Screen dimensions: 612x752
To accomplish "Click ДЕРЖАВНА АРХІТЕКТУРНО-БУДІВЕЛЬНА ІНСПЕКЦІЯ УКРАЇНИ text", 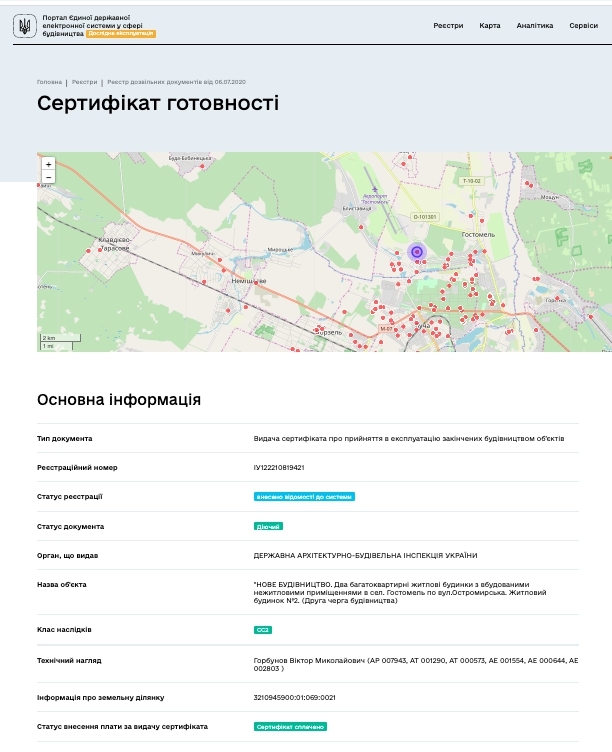I will pos(365,555).
